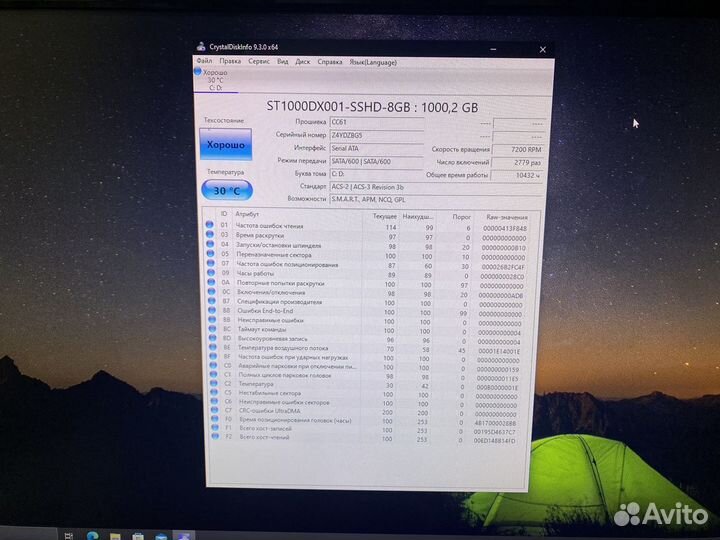
Task: Select the C: D: disk tab
Action: point(216,80)
